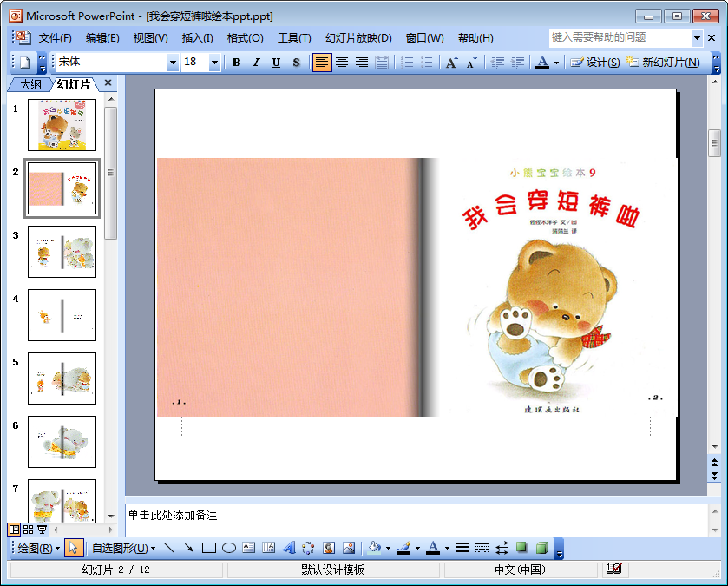Insert picture from file icon
The height and width of the screenshot is (586, 728).
point(348,549)
